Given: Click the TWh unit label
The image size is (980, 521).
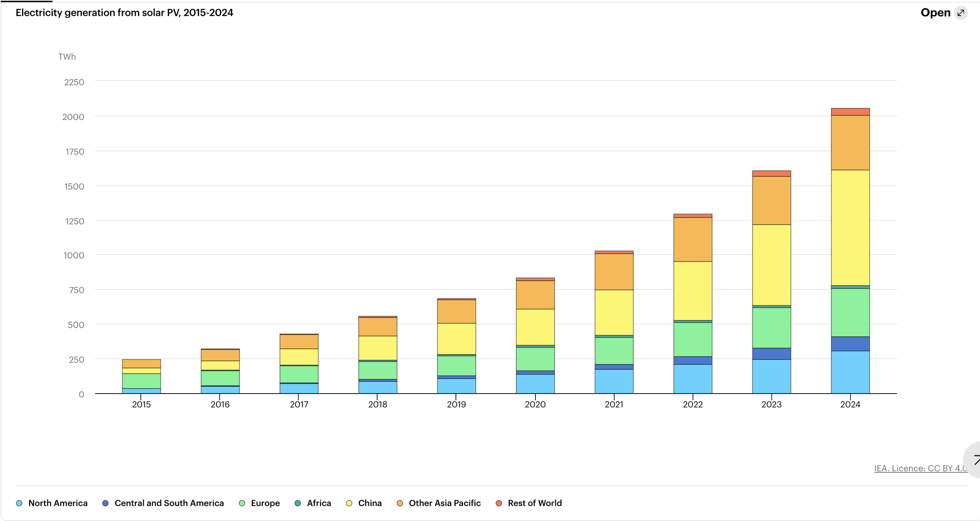Looking at the screenshot, I should (x=67, y=57).
